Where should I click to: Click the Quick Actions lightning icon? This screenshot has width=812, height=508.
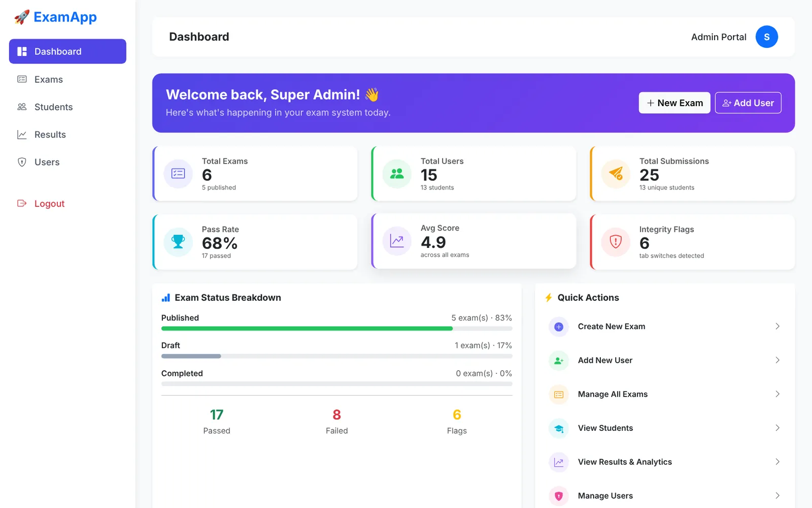tap(549, 298)
